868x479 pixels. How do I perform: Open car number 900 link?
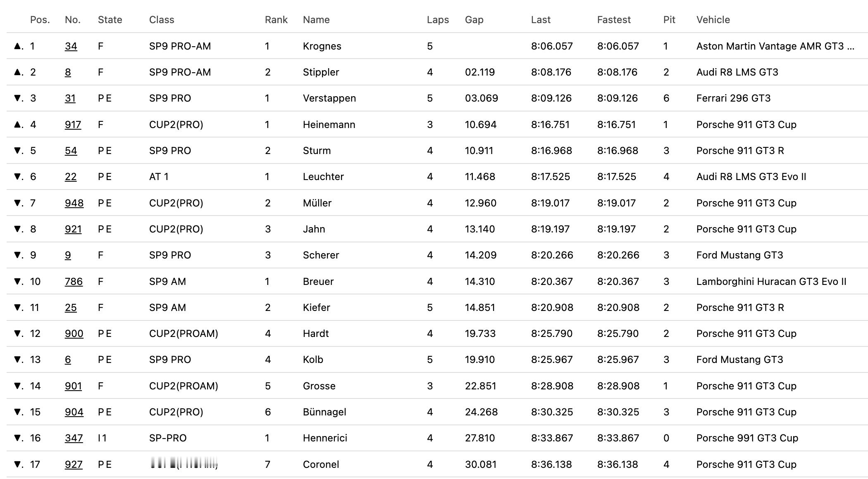[x=74, y=334]
